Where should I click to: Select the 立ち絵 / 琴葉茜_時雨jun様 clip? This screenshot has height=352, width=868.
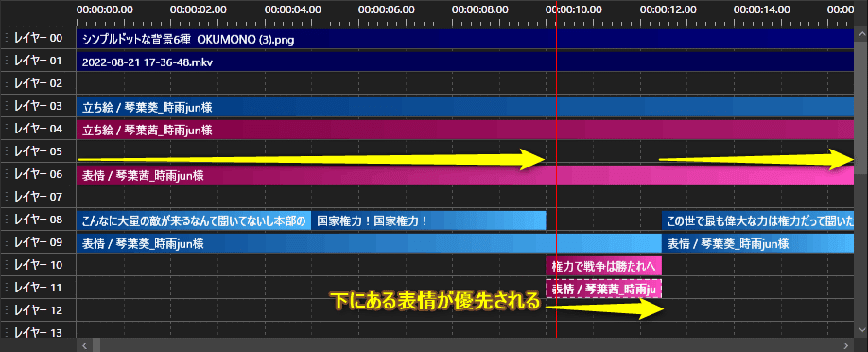tap(465, 130)
